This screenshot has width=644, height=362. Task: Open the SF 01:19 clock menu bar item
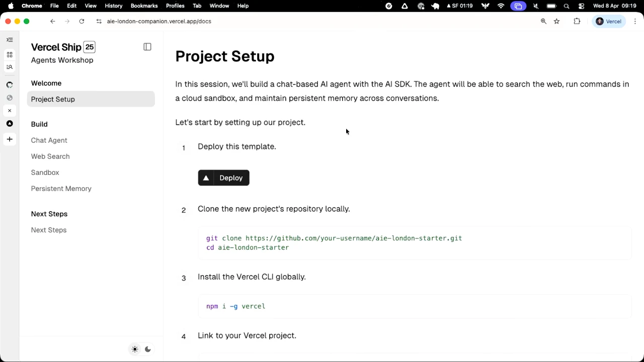(x=460, y=6)
